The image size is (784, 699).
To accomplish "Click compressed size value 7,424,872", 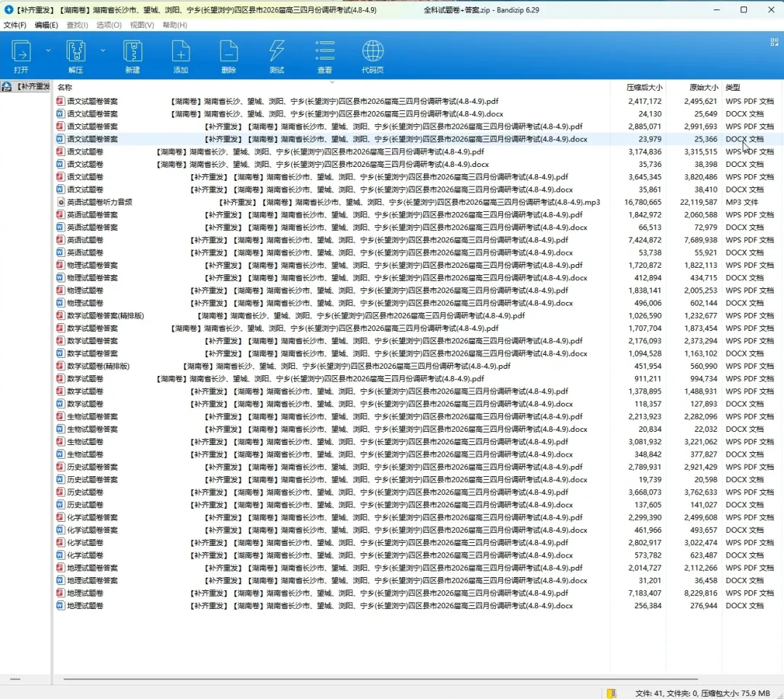I will 645,240.
